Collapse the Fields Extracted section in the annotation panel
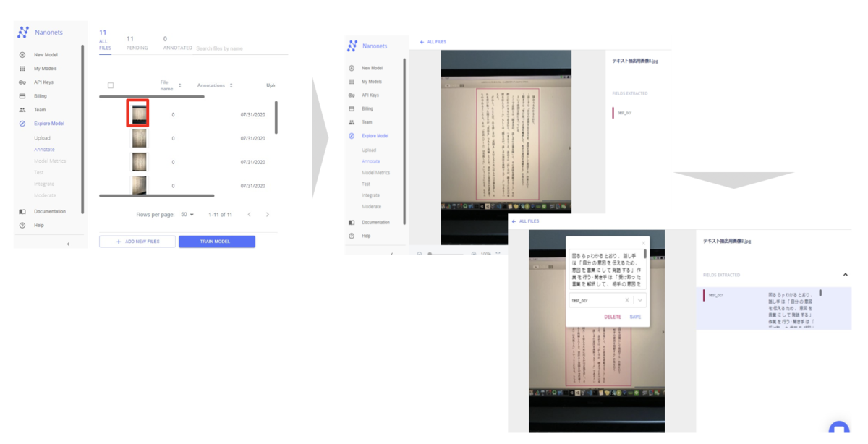This screenshot has width=868, height=444. 845,275
